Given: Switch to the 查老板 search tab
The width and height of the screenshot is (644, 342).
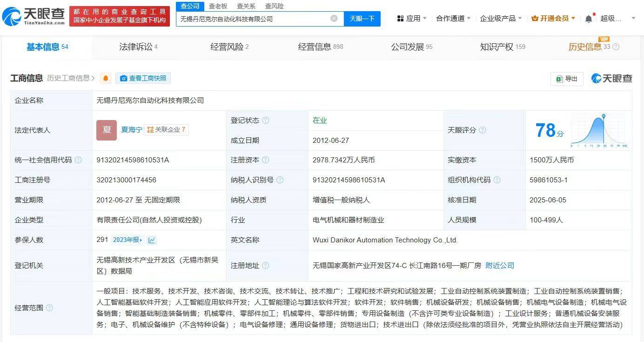Looking at the screenshot, I should point(218,6).
